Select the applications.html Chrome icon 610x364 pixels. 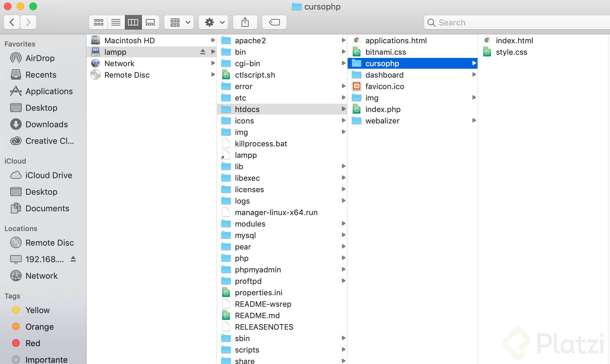[357, 40]
